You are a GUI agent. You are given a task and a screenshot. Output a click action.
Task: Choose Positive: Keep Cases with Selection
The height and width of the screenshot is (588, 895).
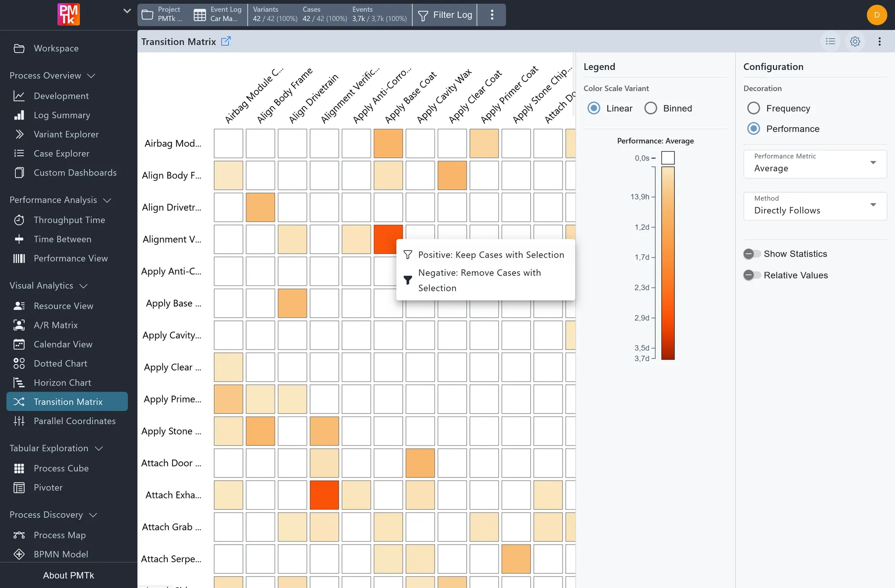pos(486,255)
